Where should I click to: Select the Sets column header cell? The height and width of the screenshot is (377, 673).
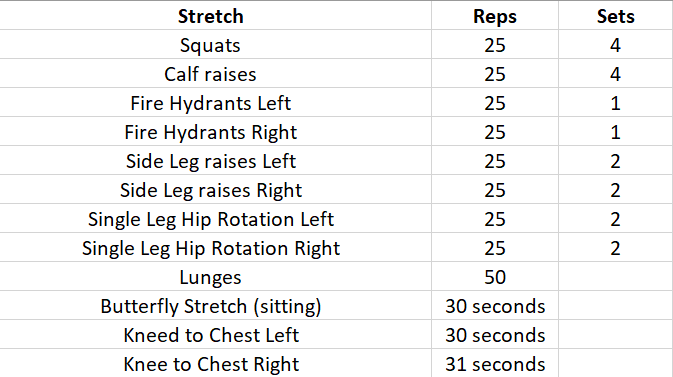coord(615,16)
